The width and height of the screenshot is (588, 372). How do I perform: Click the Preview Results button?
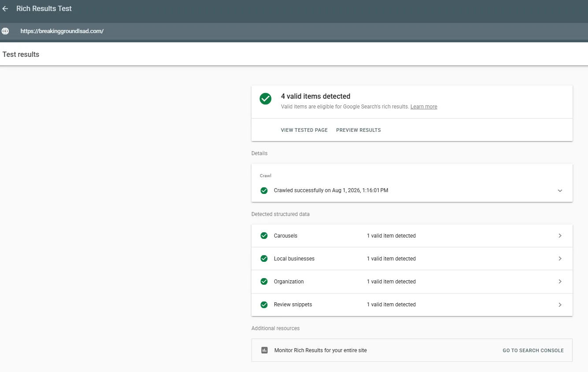(359, 130)
